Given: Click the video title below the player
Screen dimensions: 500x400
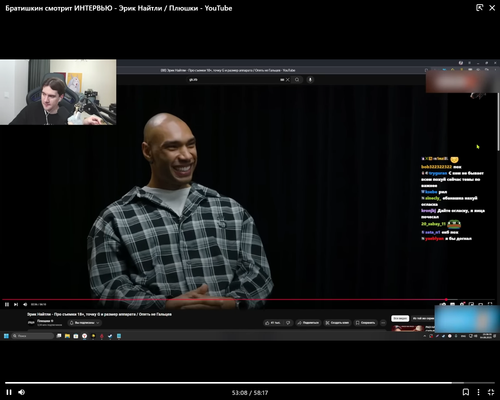Looking at the screenshot, I should click(99, 314).
